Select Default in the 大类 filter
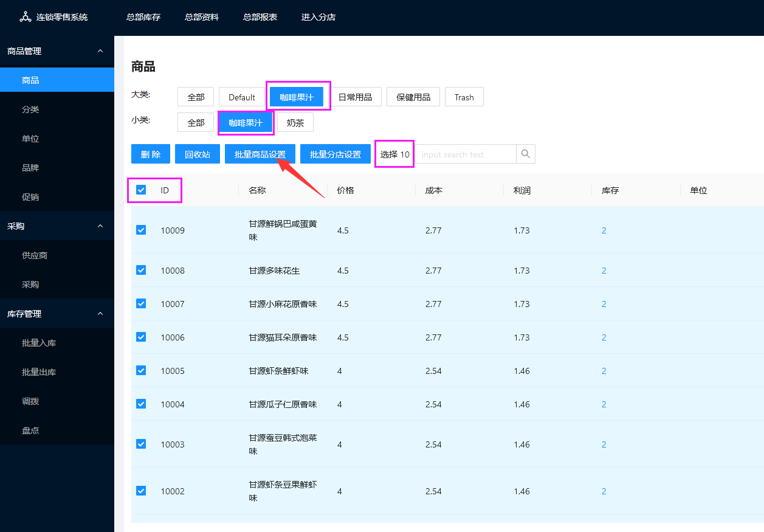764x532 pixels. [x=242, y=97]
